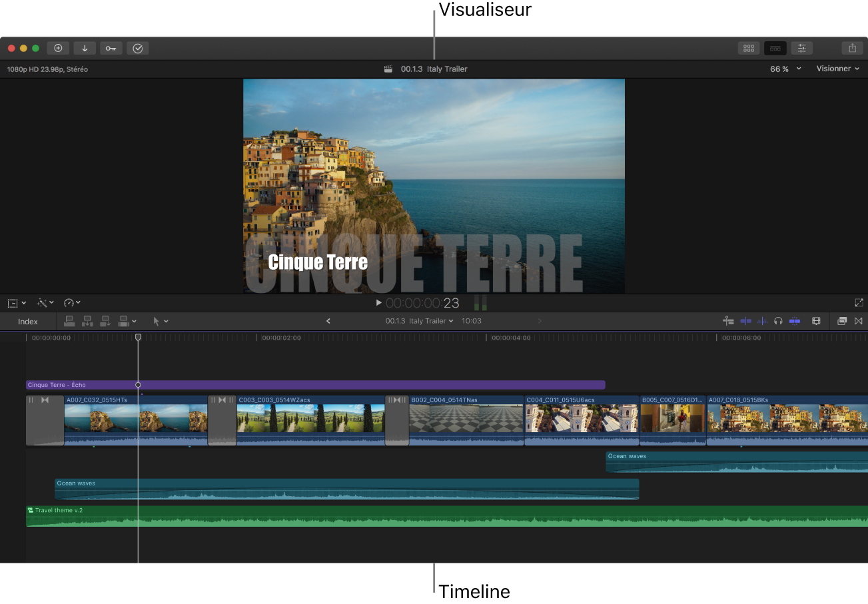Open the timeline Index panel
Screen dimensions: 868x604
pyautogui.click(x=27, y=321)
